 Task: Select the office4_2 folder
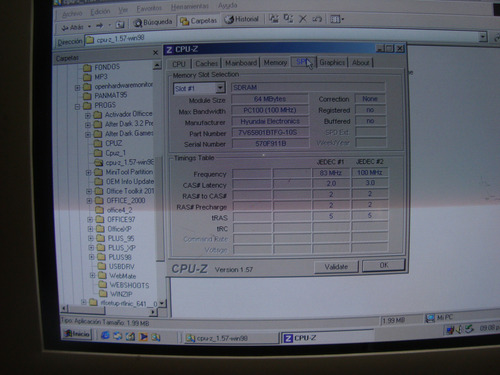pos(119,210)
